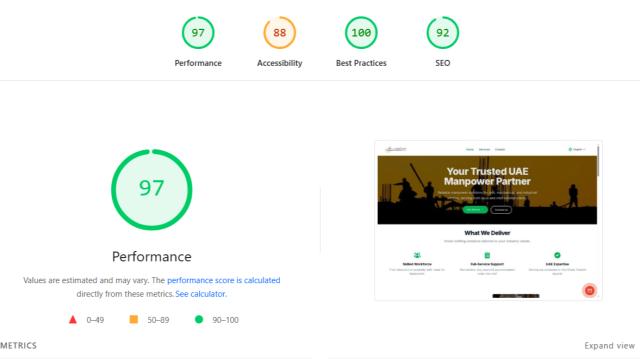This screenshot has height=361, width=640.
Task: Click the Performance label under top gauge
Action: tap(198, 63)
